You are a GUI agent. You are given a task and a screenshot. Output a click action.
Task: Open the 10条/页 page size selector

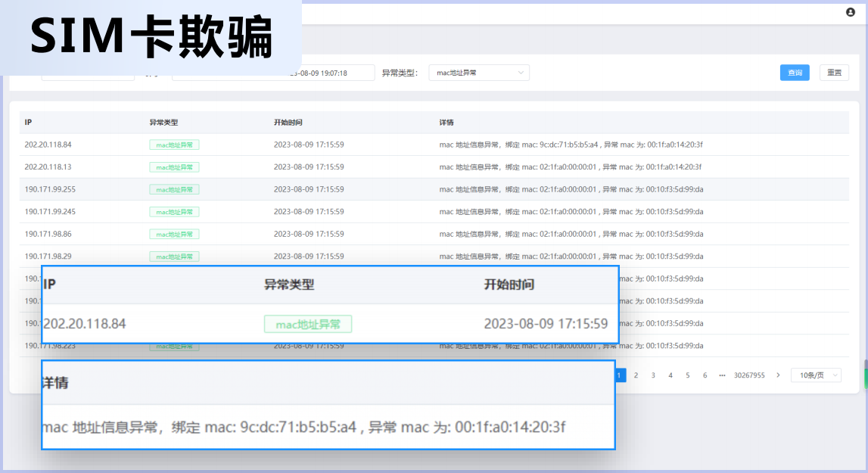[815, 375]
